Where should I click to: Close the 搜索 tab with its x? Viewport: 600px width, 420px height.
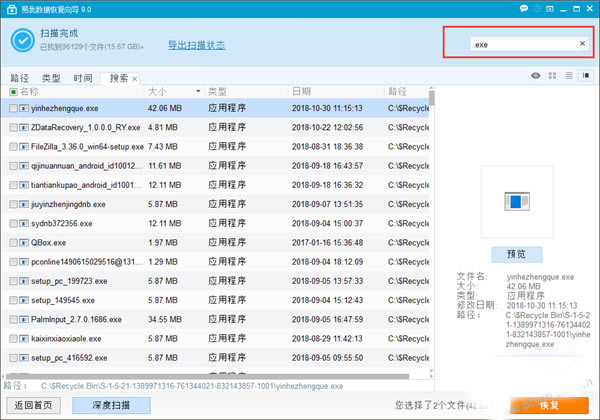coord(134,78)
